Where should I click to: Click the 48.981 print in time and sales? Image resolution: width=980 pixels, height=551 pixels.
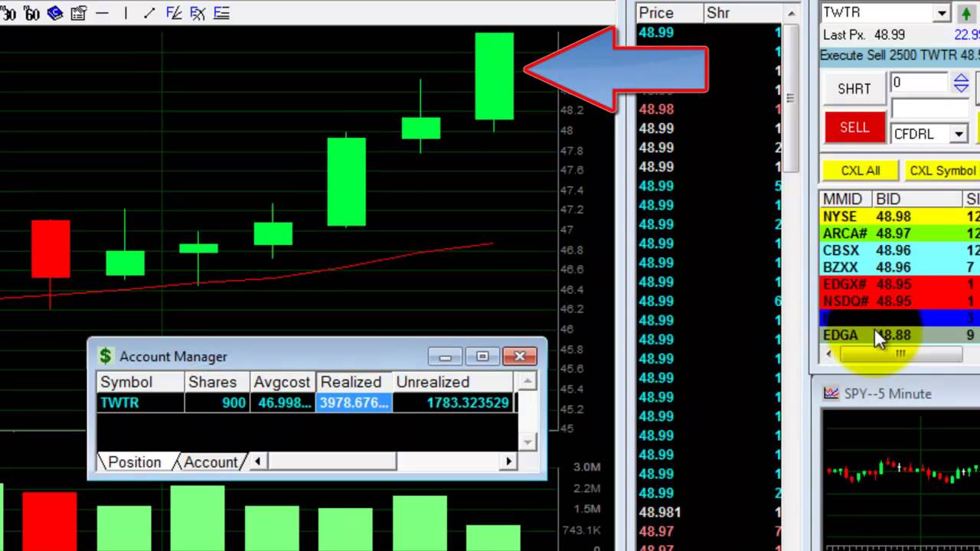pyautogui.click(x=659, y=512)
